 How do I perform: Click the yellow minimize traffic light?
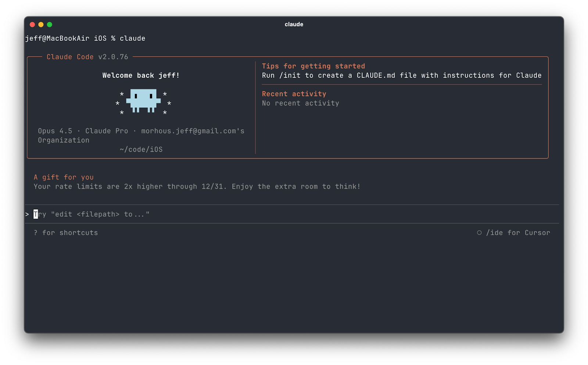click(x=41, y=24)
